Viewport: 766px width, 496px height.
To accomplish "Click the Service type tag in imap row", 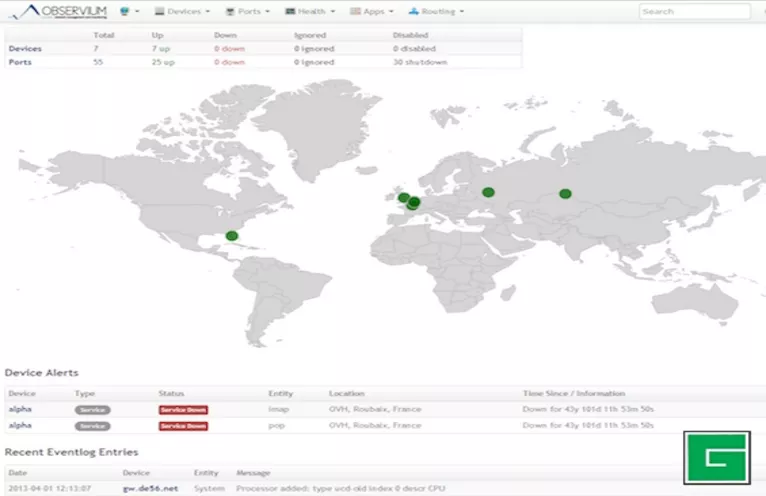I will pyautogui.click(x=93, y=410).
